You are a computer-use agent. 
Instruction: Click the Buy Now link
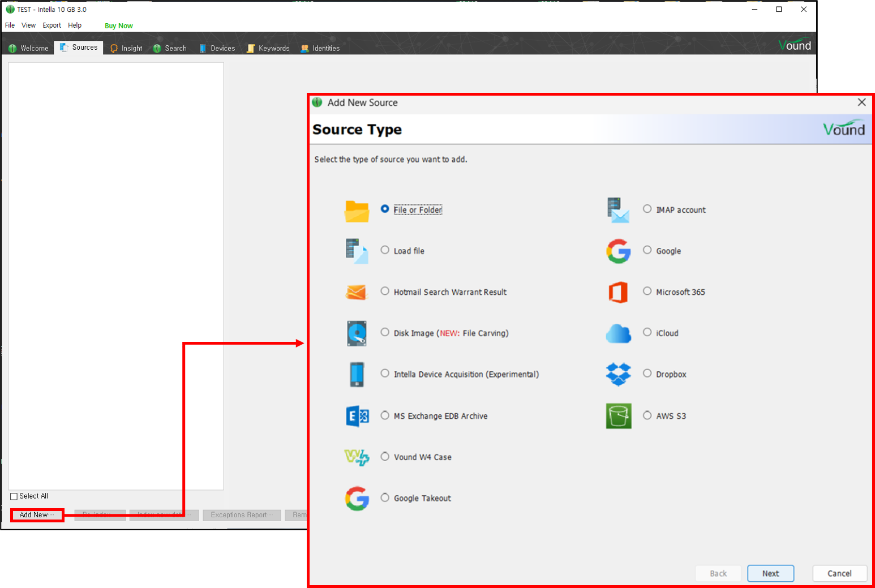tap(119, 26)
